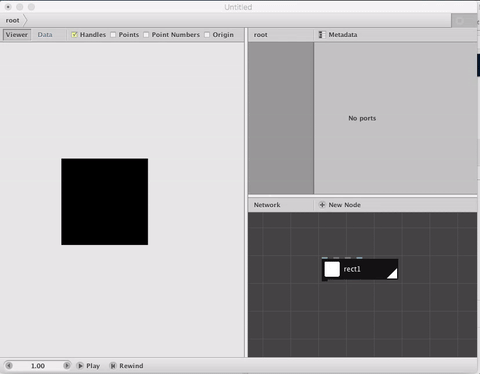Click the window close button
Image resolution: width=480 pixels, height=374 pixels.
click(8, 7)
